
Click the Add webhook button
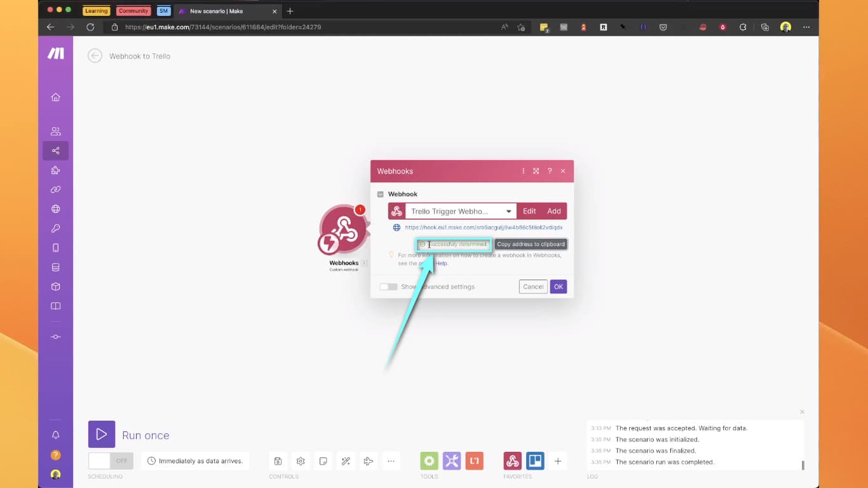554,211
